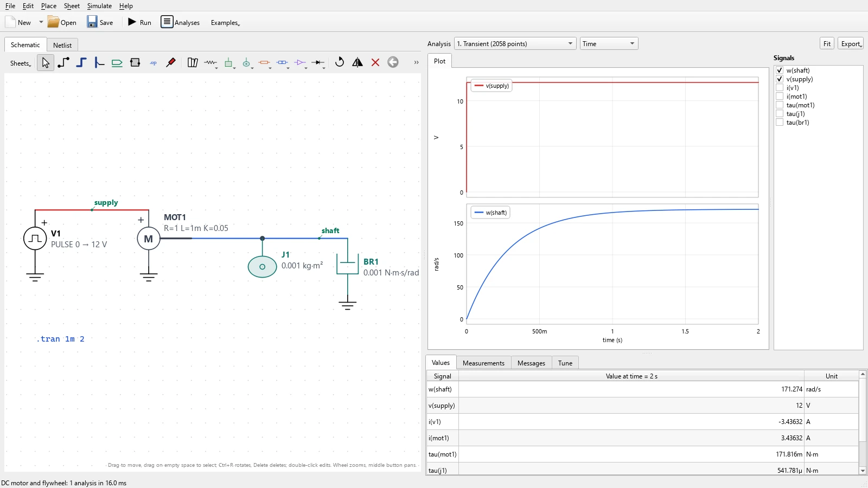Enable the i(v1) signal checkbox

point(780,88)
